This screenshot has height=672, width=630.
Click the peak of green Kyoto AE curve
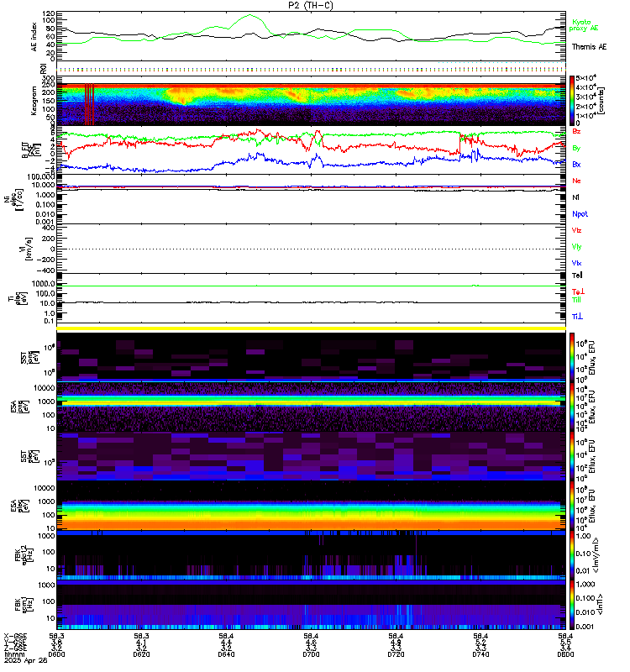(250, 15)
